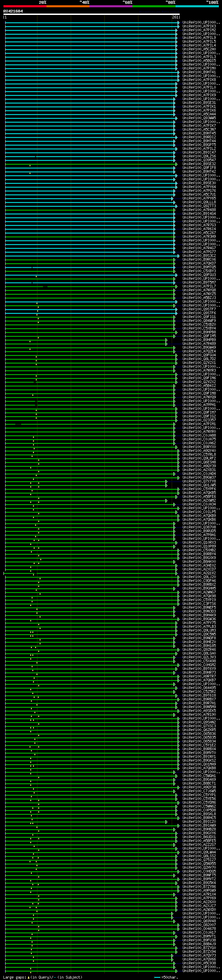Open hit UniRef100_A7PIK3
The image size is (222, 980).
pyautogui.click(x=199, y=26)
